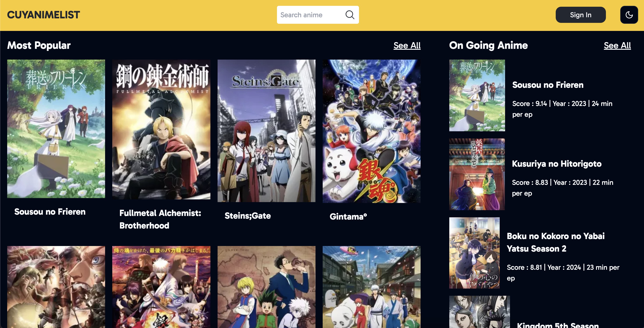Screen dimensions: 644x328
Task: Click the Score : 8.83 info line
Action: point(562,188)
